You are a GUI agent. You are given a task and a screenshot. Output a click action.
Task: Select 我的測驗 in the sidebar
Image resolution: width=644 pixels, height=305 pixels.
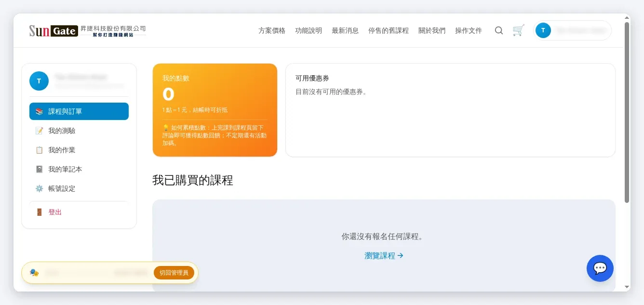click(79, 131)
